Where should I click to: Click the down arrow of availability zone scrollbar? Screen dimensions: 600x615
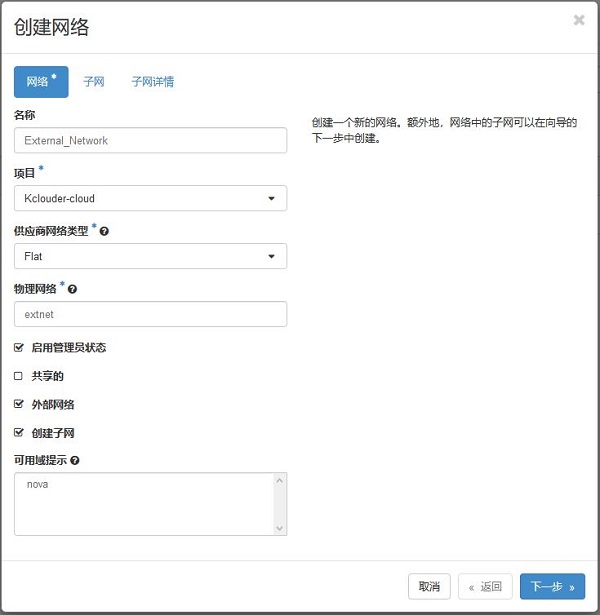[x=280, y=528]
